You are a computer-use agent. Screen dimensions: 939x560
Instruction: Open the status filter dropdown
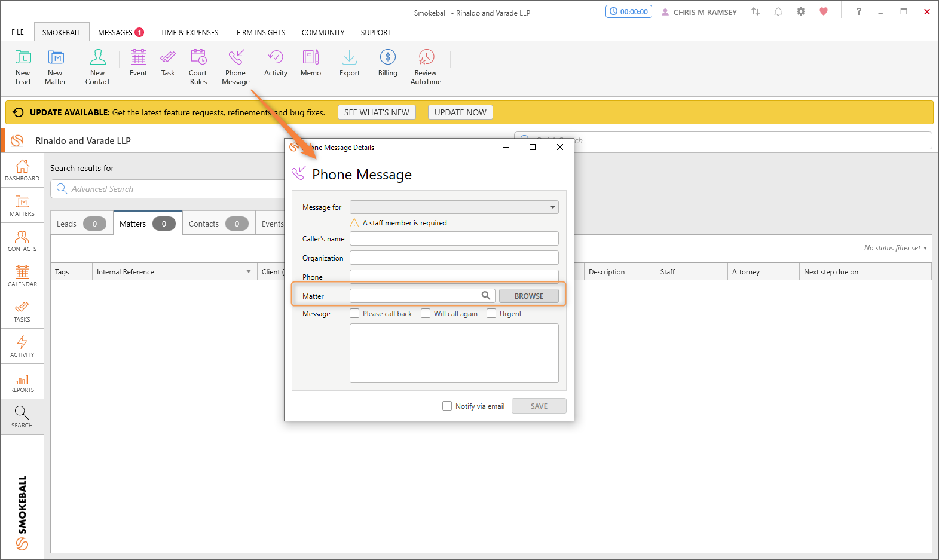pyautogui.click(x=895, y=248)
